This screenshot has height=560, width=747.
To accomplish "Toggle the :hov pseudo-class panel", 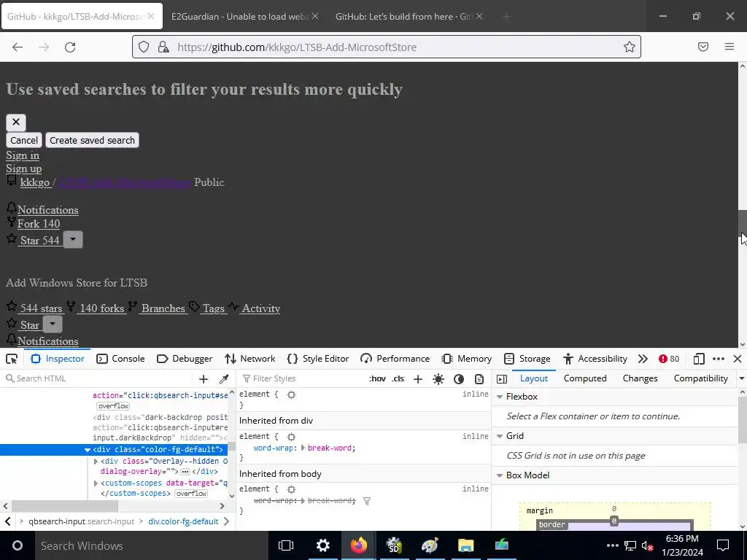I will click(377, 378).
